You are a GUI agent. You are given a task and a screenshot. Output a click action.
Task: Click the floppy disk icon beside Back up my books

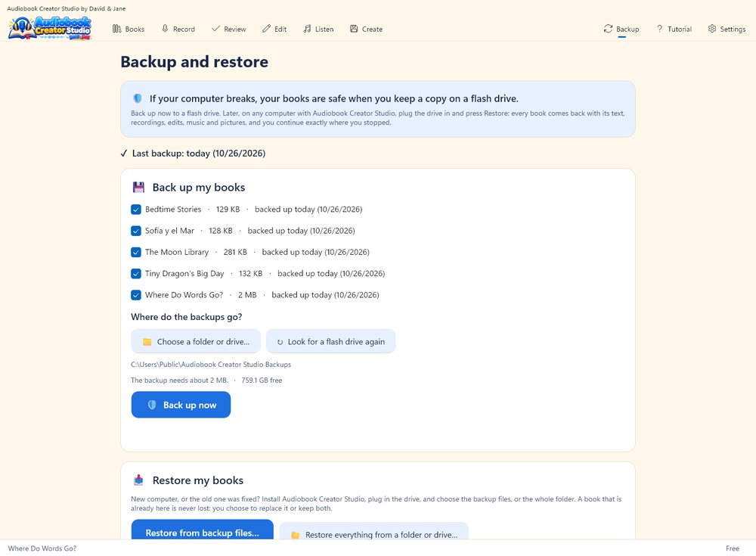(139, 188)
